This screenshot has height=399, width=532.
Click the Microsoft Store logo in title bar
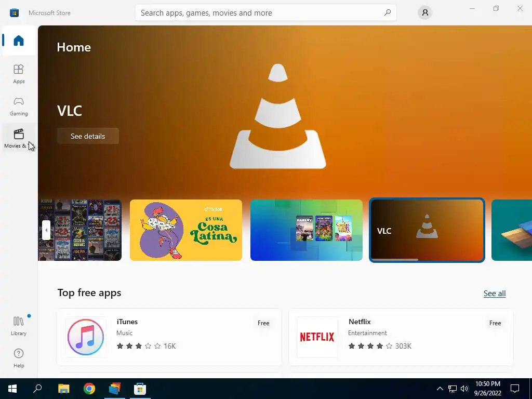pos(14,13)
